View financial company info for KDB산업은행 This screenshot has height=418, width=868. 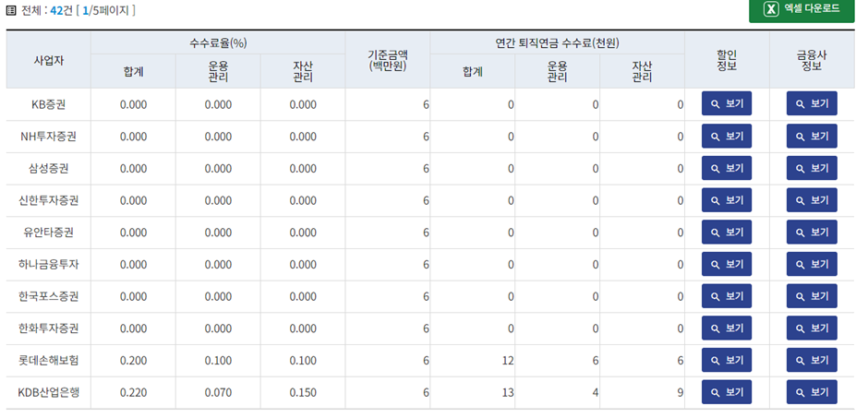(812, 392)
